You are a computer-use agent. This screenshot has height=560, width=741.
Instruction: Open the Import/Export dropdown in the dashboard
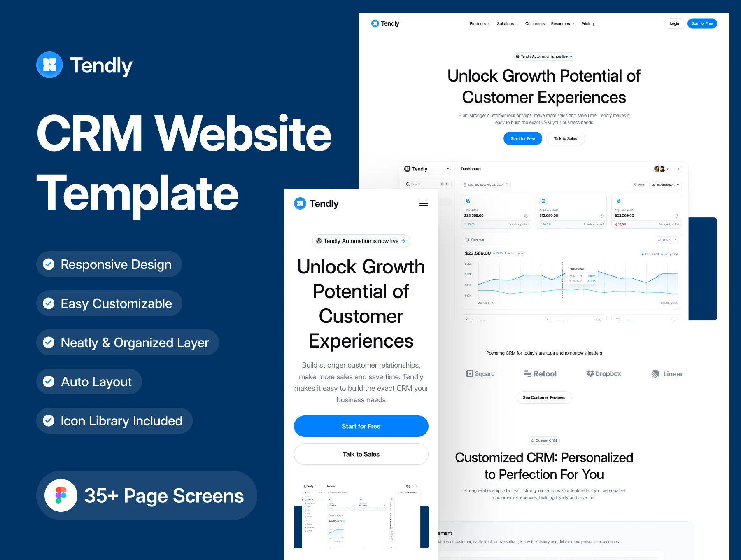pyautogui.click(x=666, y=185)
